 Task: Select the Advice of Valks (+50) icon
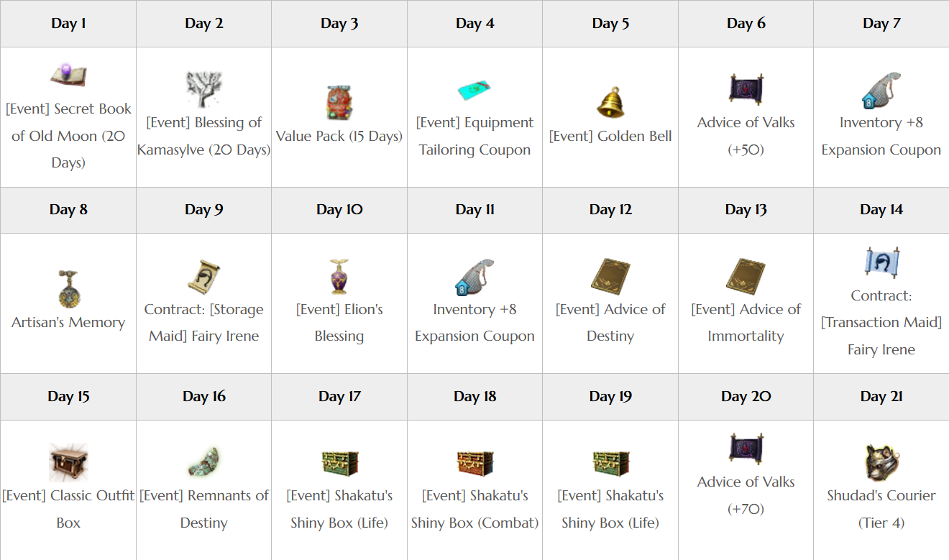click(746, 89)
